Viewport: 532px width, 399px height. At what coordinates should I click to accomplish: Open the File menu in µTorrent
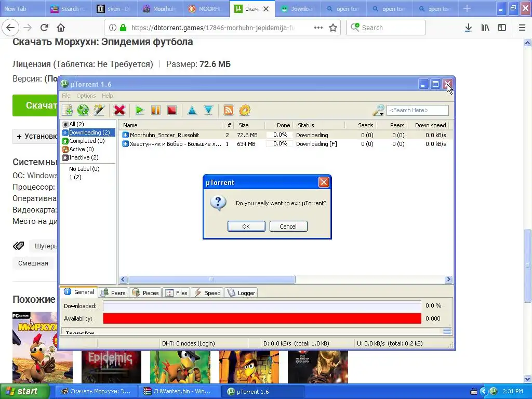point(66,96)
